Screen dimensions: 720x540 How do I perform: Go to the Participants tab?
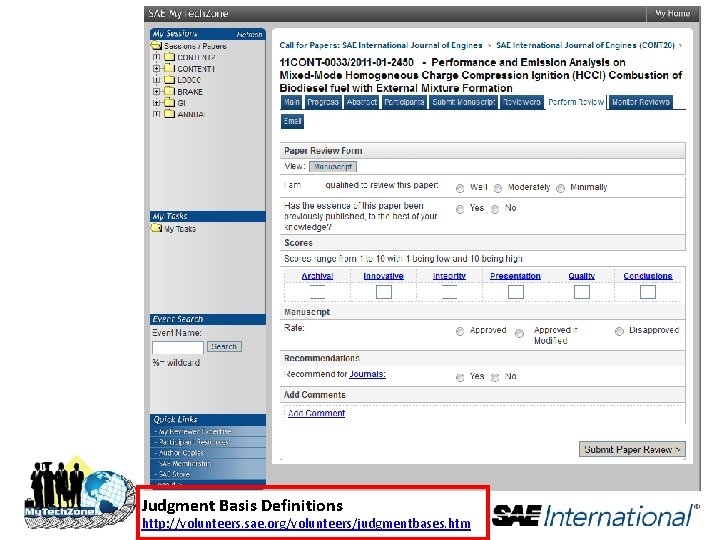pyautogui.click(x=404, y=102)
